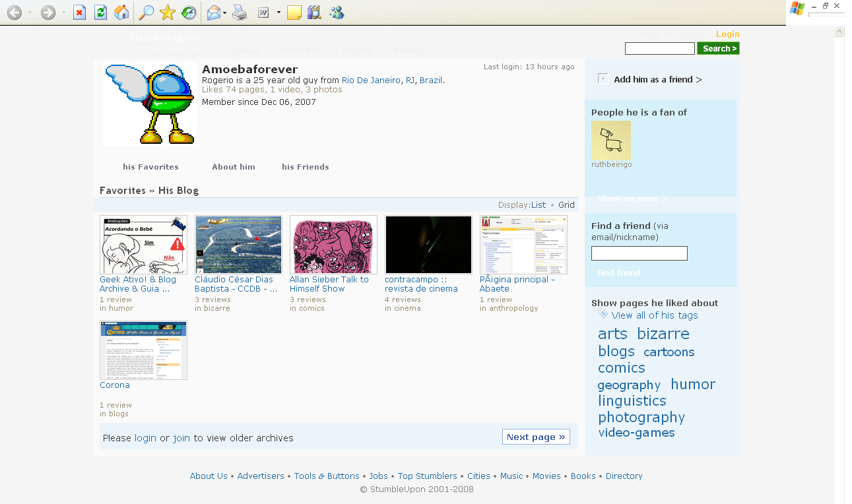Open dropdown next to Word edit icon
The image size is (852, 504).
tap(279, 13)
